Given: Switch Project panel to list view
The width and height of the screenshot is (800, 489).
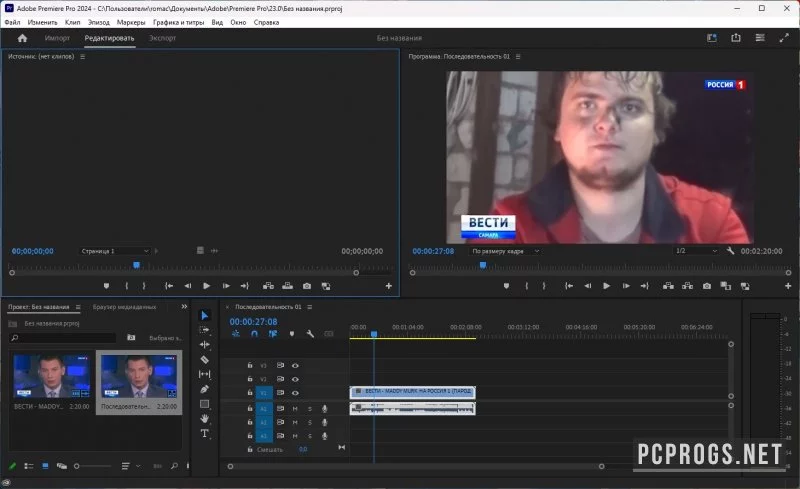Looking at the screenshot, I should tap(29, 466).
